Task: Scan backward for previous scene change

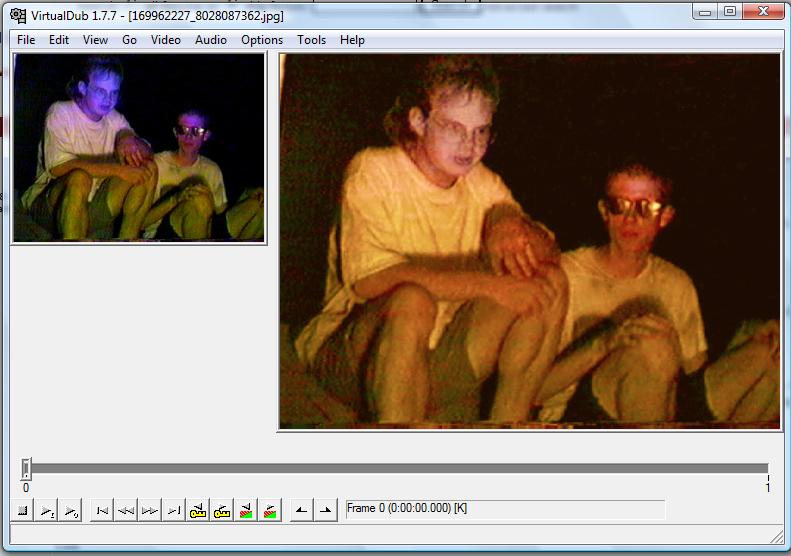Action: [246, 511]
